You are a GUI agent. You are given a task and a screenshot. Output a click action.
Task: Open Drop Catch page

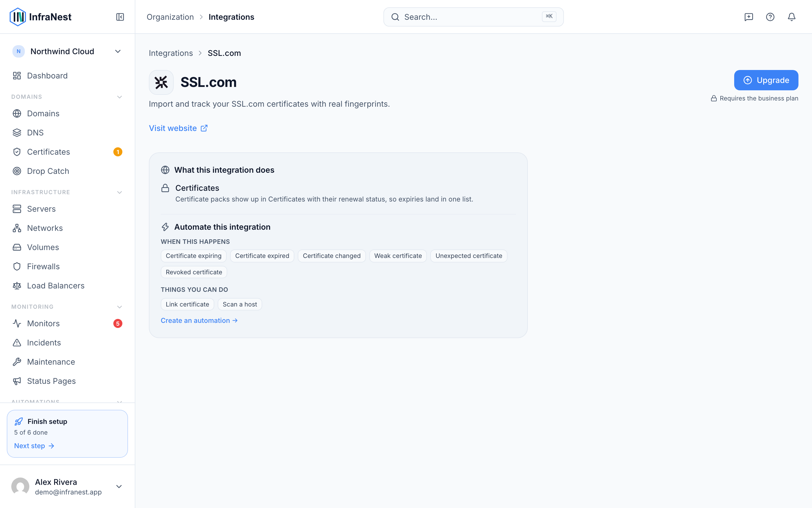[67, 171]
